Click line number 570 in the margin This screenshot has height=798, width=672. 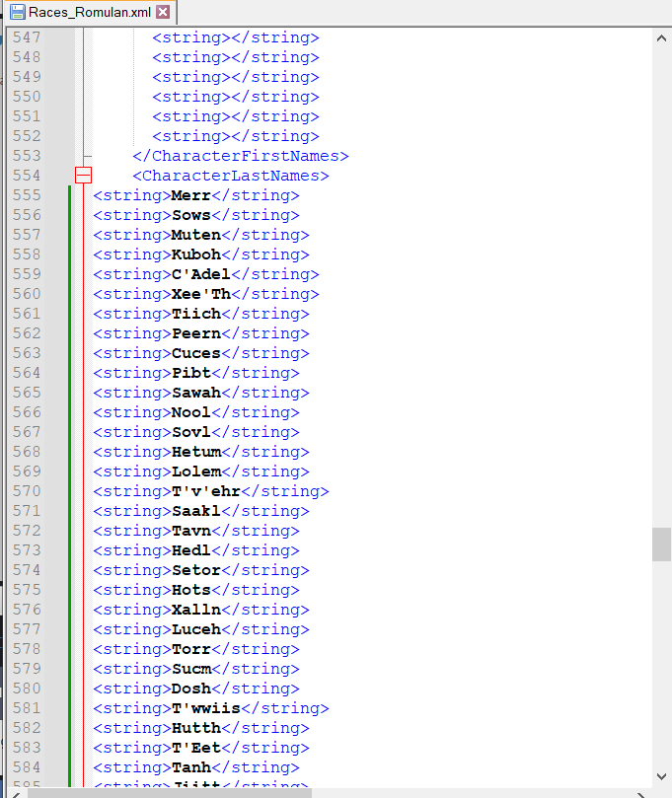(x=27, y=491)
